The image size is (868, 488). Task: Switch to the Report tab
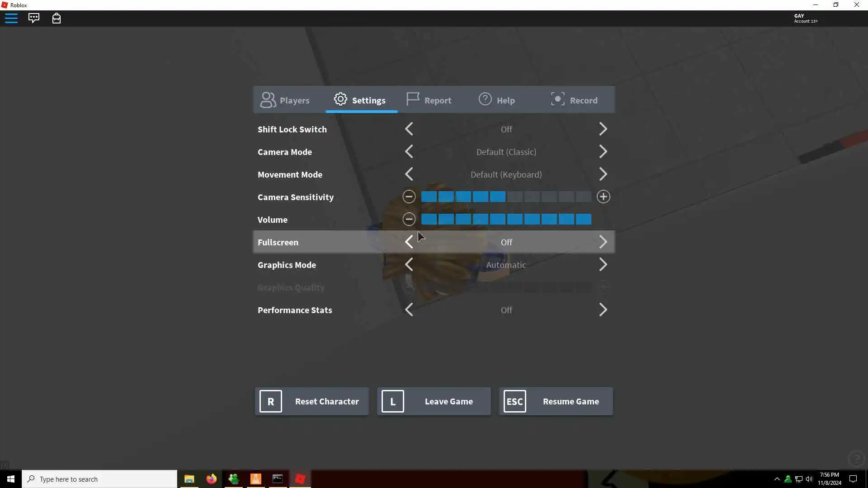[x=429, y=100]
